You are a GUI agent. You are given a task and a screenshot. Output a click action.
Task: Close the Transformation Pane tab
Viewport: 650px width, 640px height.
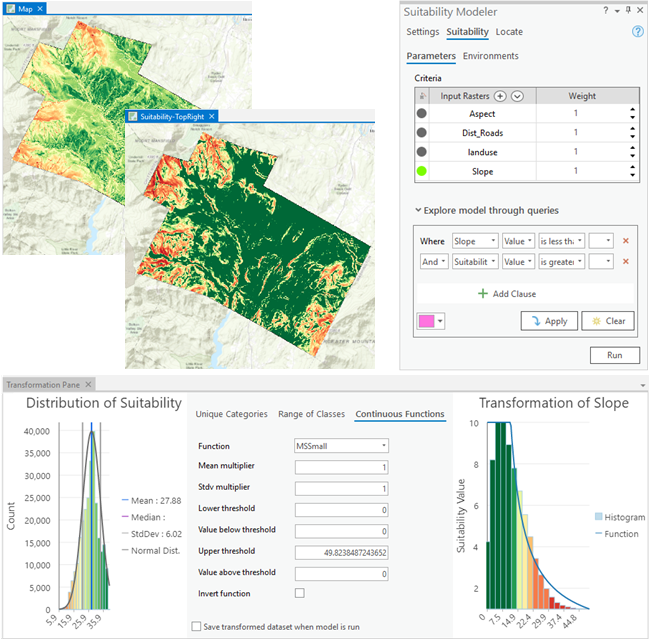pos(87,384)
